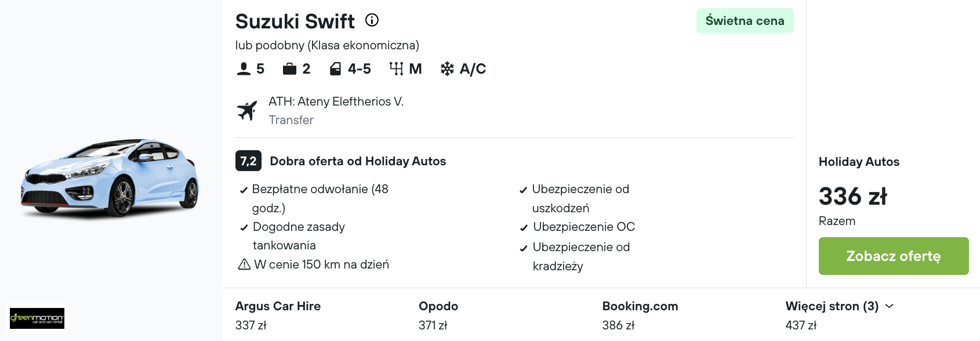Screen dimensions: 980x341
Task: Click the Zobacz ofertę button
Action: (x=894, y=256)
